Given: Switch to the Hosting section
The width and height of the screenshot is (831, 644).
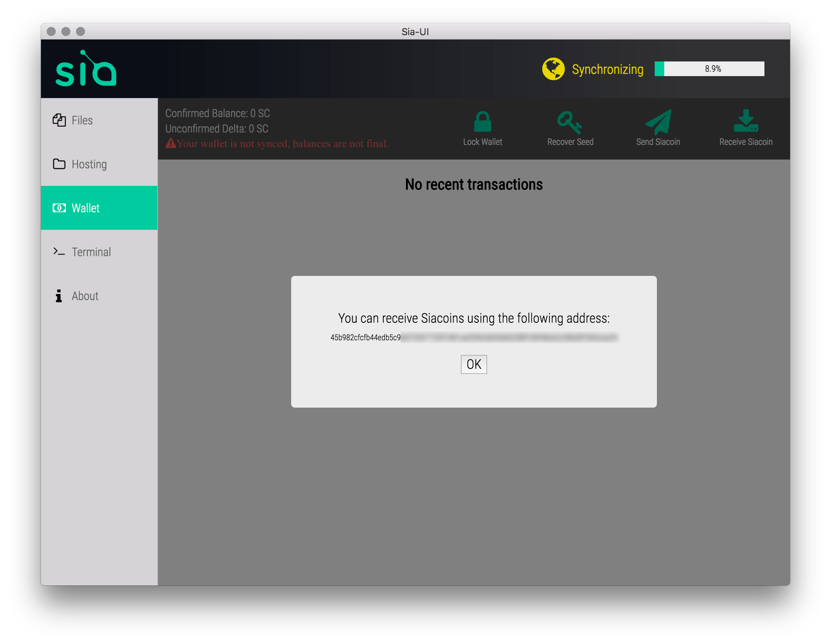Looking at the screenshot, I should pos(99,164).
